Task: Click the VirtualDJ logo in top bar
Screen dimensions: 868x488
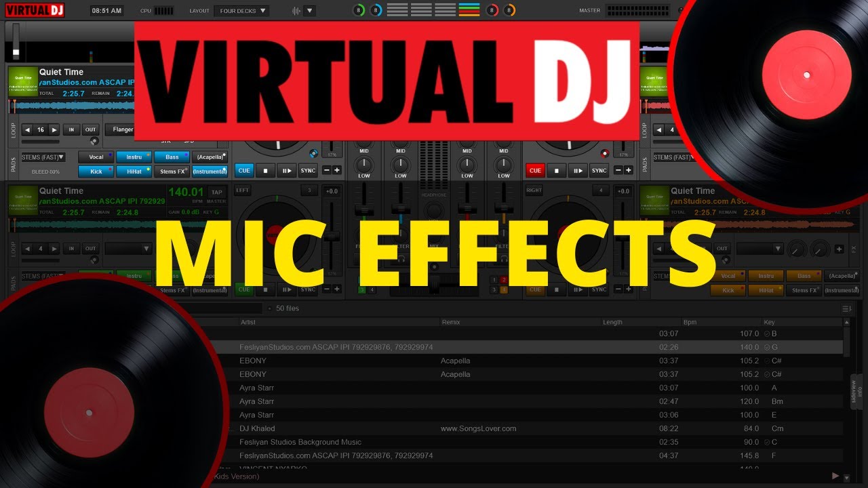Action: (x=35, y=10)
